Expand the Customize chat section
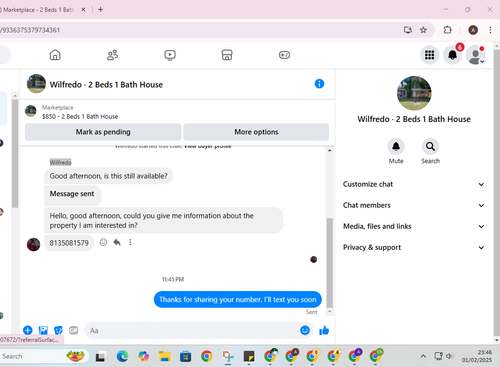 click(x=413, y=184)
